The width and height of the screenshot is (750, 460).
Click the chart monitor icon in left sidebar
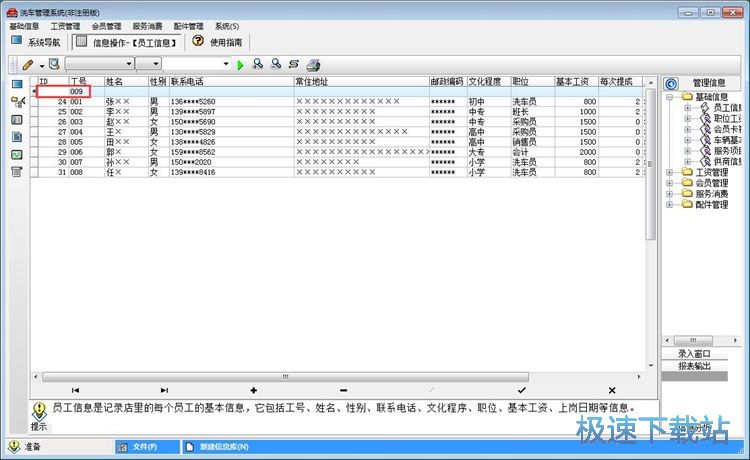17,154
